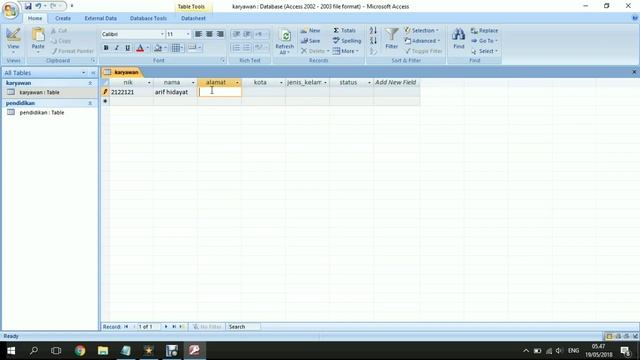Open the Go To dropdown

click(484, 41)
